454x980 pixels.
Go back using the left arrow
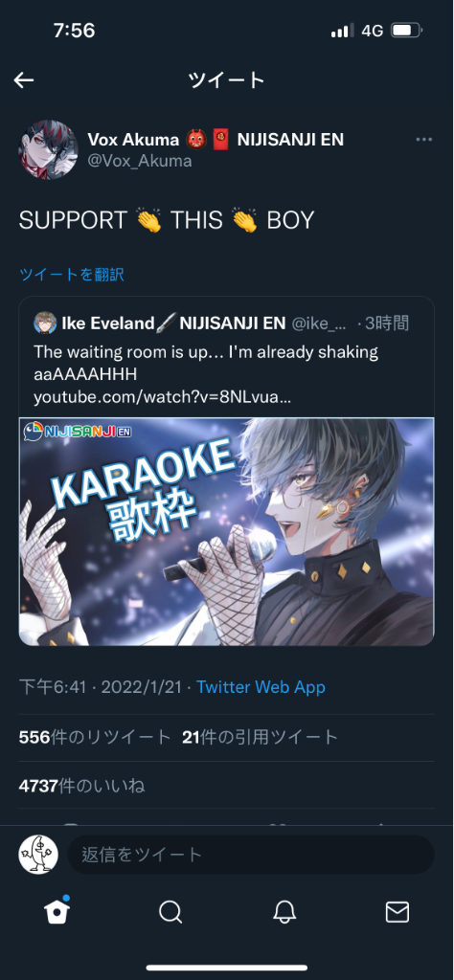coord(24,80)
